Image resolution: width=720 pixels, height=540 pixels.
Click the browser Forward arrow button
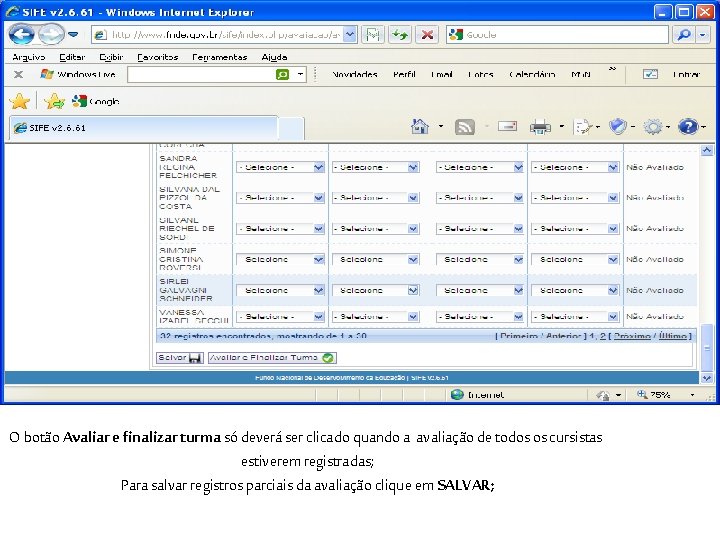point(51,34)
